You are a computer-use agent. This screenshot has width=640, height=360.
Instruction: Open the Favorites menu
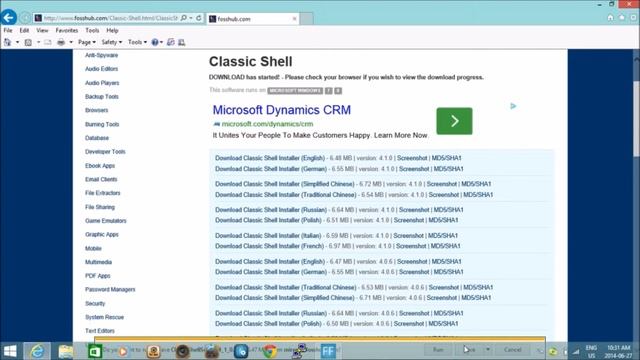point(67,31)
